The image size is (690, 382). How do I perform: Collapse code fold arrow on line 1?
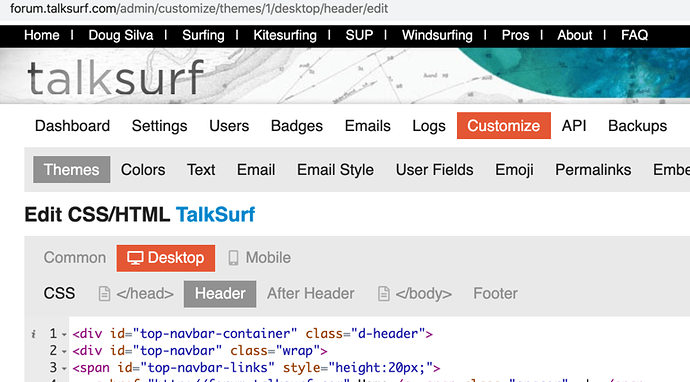(64, 334)
